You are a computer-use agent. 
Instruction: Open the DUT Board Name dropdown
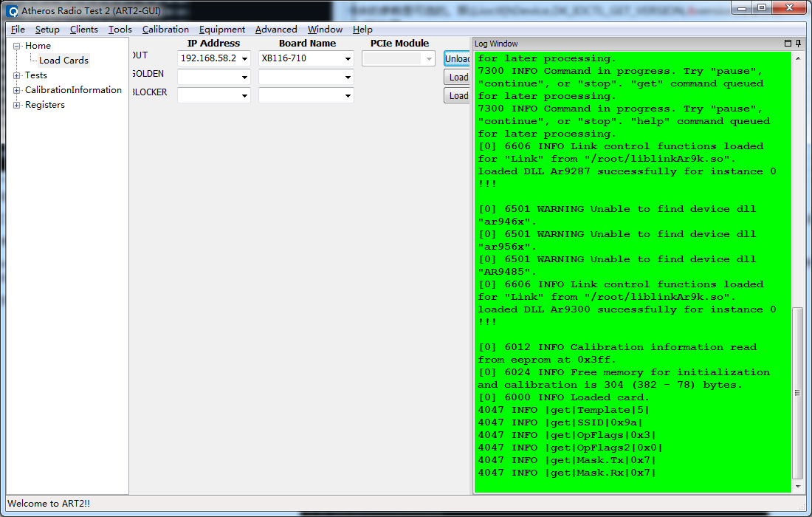point(348,58)
